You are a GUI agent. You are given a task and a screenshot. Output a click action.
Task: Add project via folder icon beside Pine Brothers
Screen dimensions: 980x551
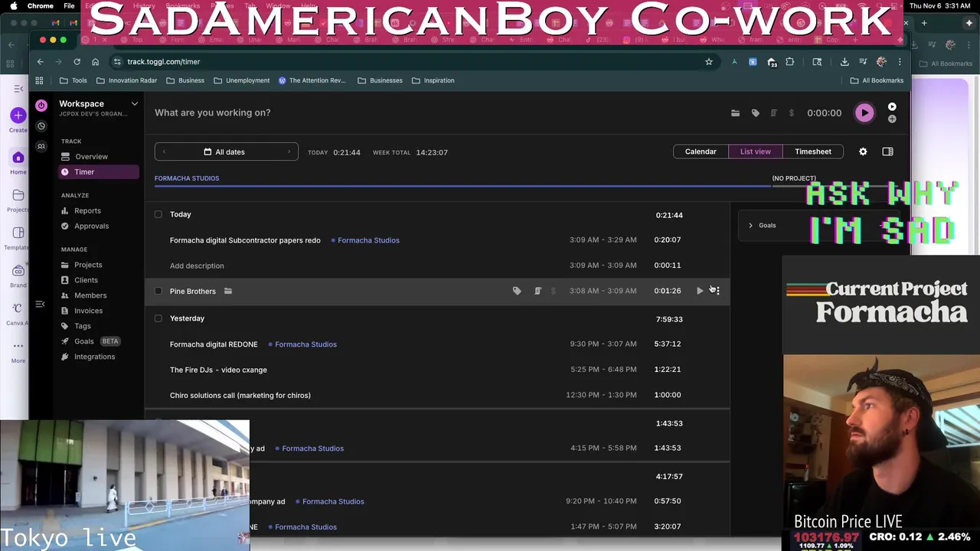228,291
